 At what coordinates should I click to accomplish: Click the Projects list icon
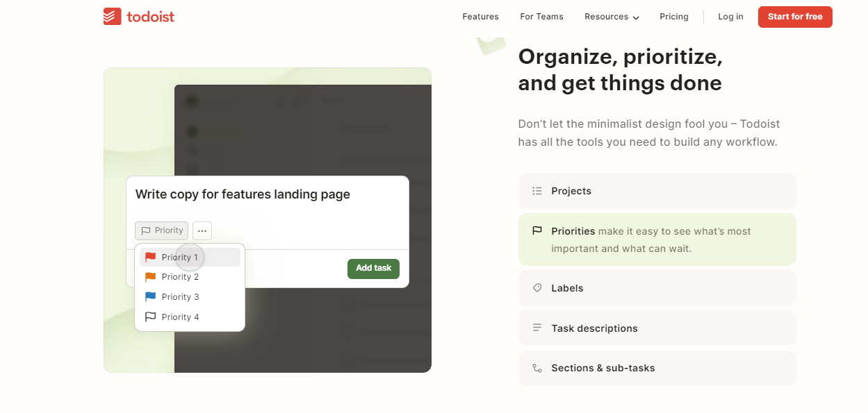tap(537, 190)
